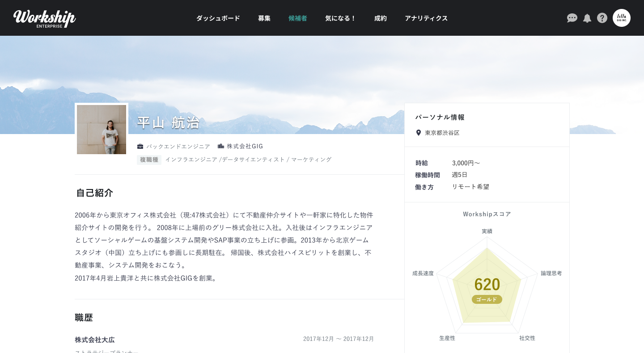Image resolution: width=644 pixels, height=353 pixels.
Task: Open the notifications bell
Action: click(587, 18)
